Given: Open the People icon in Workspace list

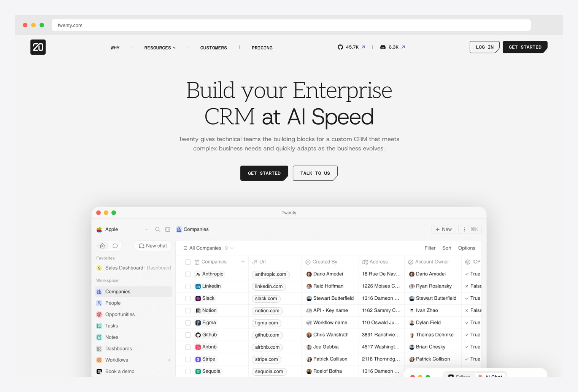Looking at the screenshot, I should tap(99, 303).
